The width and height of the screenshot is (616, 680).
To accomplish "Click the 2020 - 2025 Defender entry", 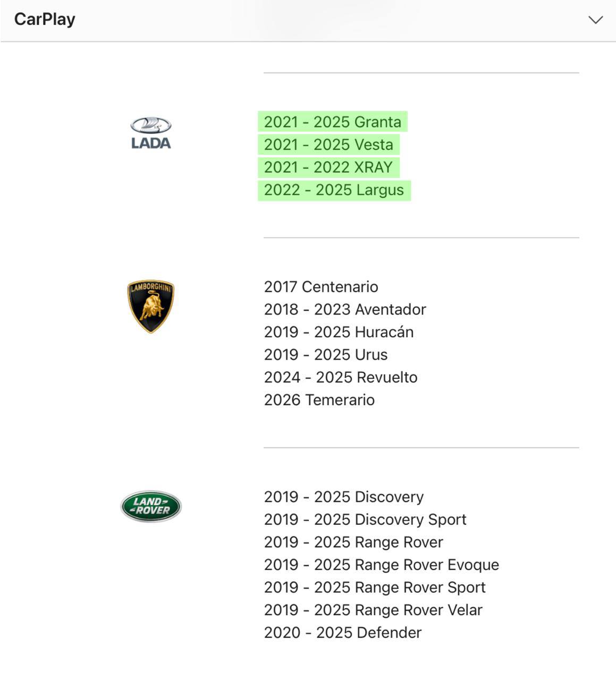I will 342,632.
